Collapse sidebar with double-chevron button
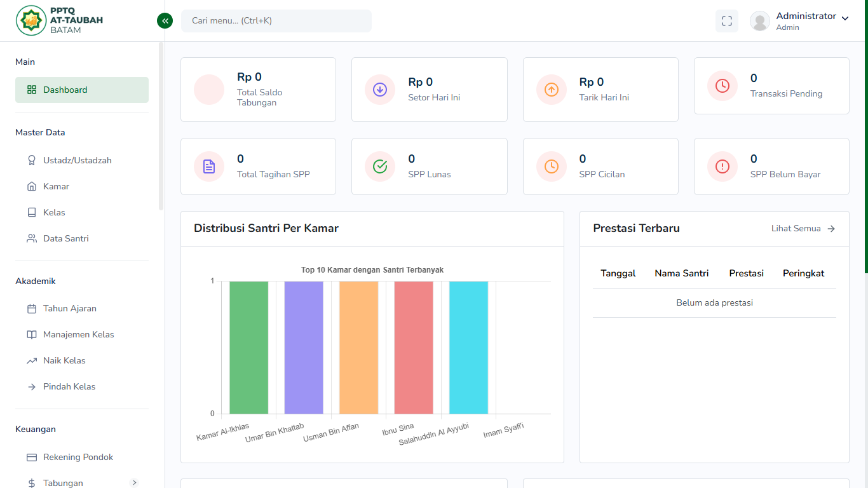Viewport: 868px width, 488px height. pos(165,21)
